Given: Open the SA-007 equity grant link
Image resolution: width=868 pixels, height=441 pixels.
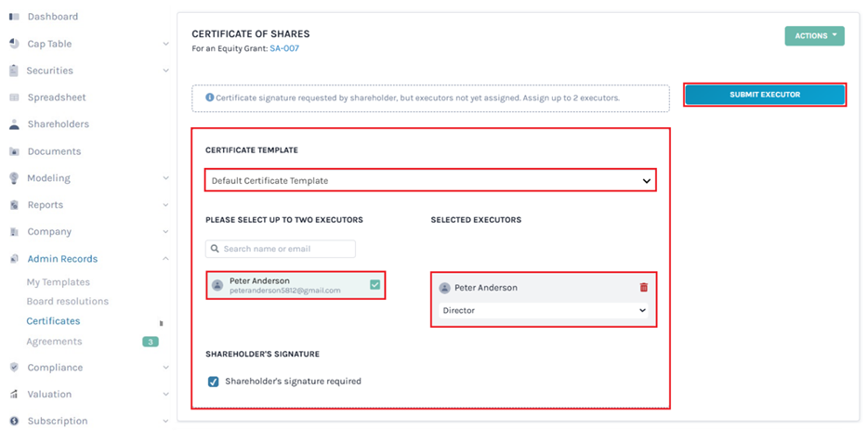Looking at the screenshot, I should 284,48.
